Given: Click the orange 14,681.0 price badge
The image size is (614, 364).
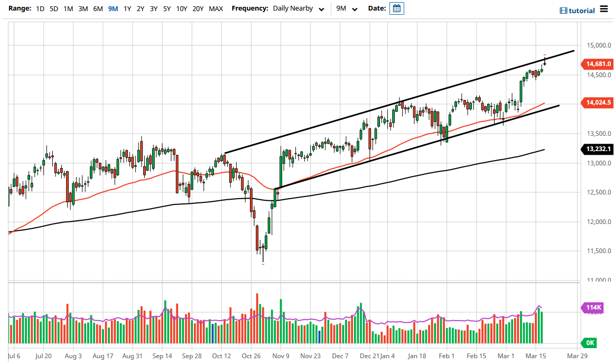Looking at the screenshot, I should coord(598,64).
